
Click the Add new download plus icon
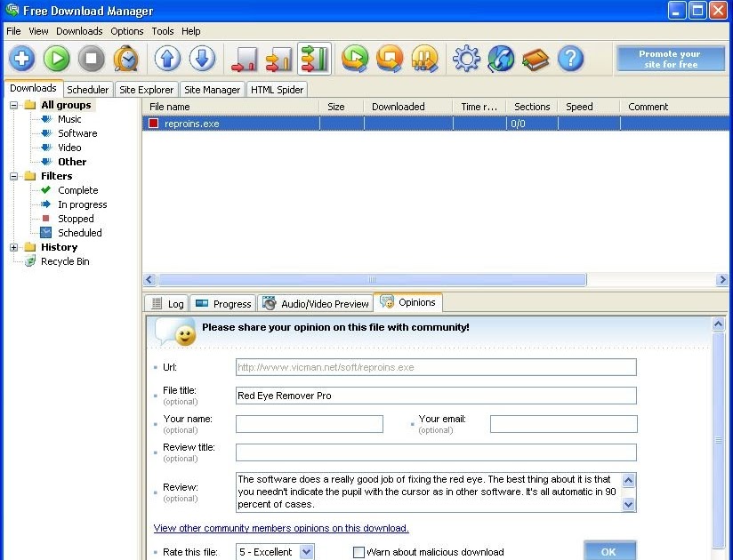pos(21,59)
